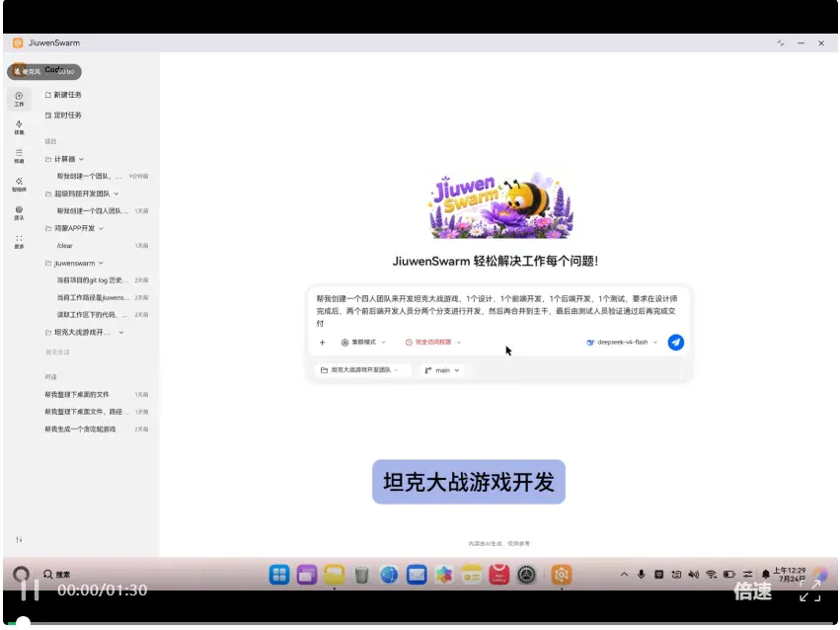Click the plus attachment icon in the prompt box
Image resolution: width=840 pixels, height=630 pixels.
(322, 343)
